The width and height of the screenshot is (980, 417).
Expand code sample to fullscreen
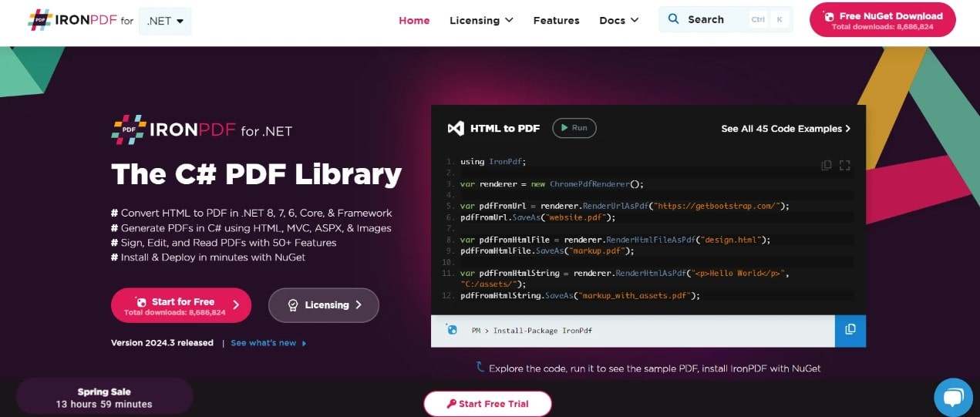point(844,165)
